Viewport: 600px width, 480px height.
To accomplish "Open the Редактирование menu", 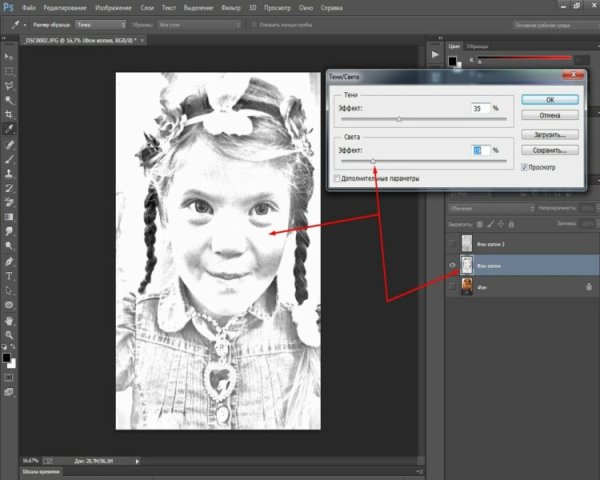I will tap(65, 8).
